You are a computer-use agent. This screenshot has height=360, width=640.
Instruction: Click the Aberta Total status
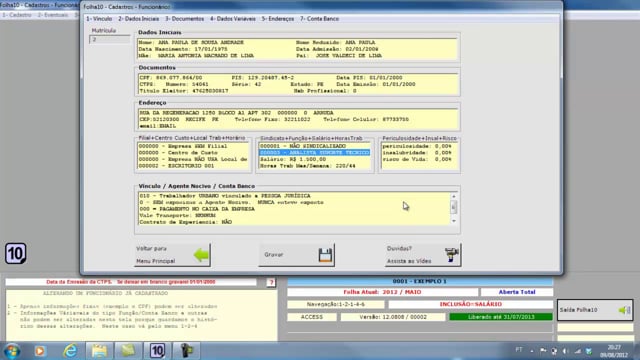pyautogui.click(x=517, y=292)
